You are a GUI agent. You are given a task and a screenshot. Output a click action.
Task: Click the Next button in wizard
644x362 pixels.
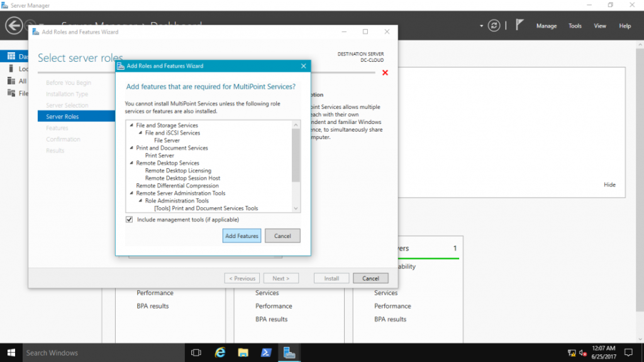281,278
